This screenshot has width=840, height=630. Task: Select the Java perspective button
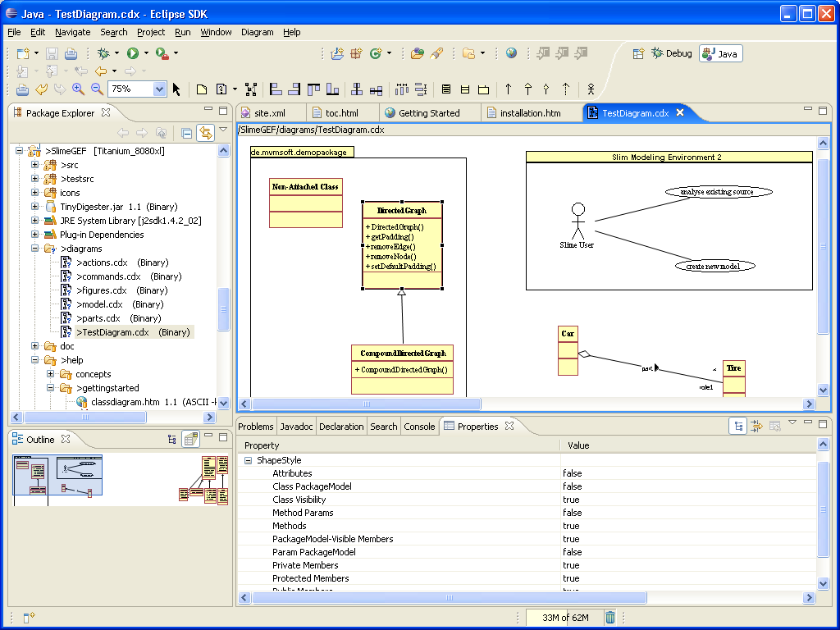721,53
